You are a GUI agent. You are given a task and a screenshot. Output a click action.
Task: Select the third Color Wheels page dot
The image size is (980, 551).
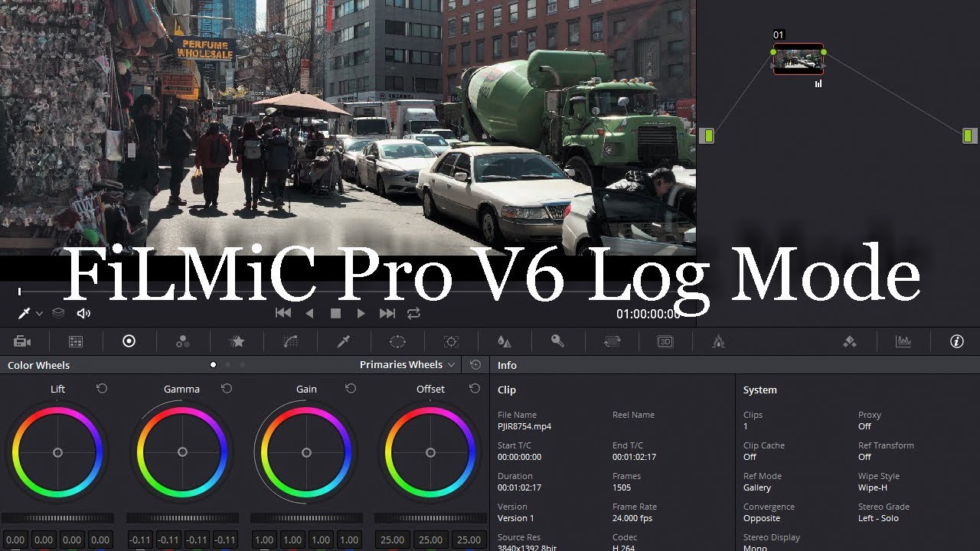click(242, 365)
